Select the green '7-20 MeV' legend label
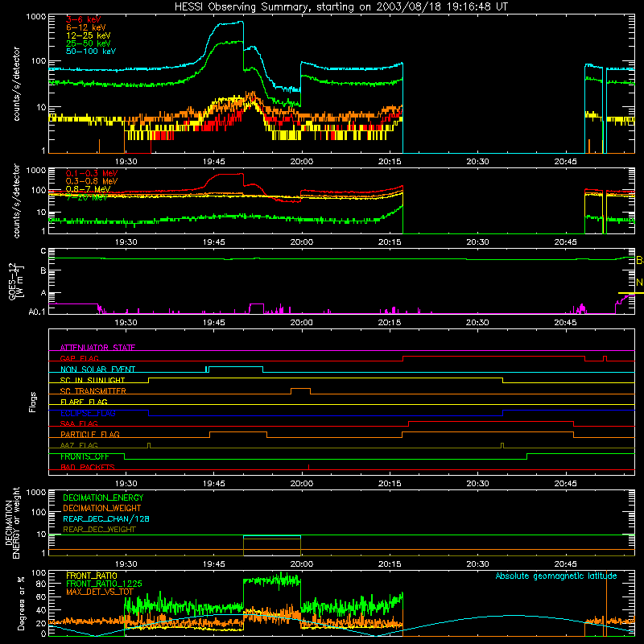Image resolution: width=644 pixels, height=644 pixels. pos(86,197)
